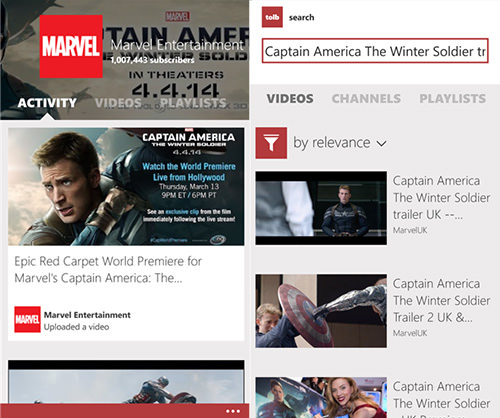This screenshot has height=418, width=500.
Task: Open channel PLAYLISTS tab on Marvel page
Action: coord(193,103)
